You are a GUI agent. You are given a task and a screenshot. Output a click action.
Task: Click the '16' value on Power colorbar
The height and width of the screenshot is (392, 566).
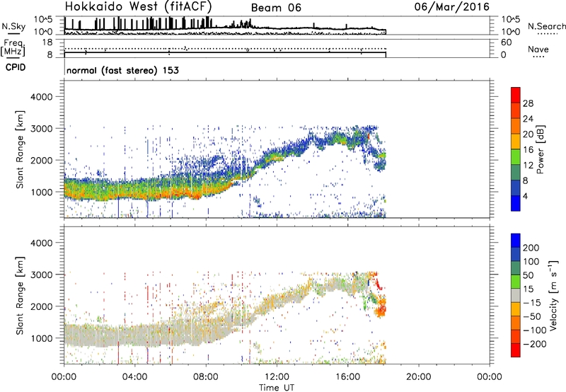pyautogui.click(x=528, y=150)
